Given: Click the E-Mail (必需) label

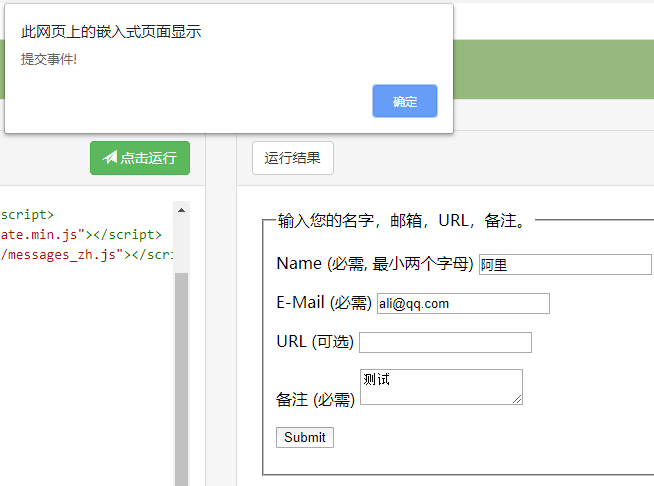Looking at the screenshot, I should (324, 302).
